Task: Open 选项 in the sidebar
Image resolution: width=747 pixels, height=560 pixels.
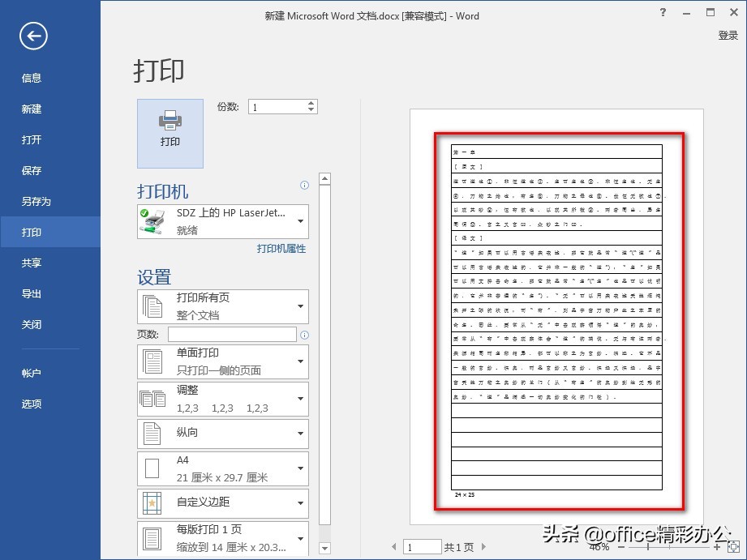Action: coord(32,404)
